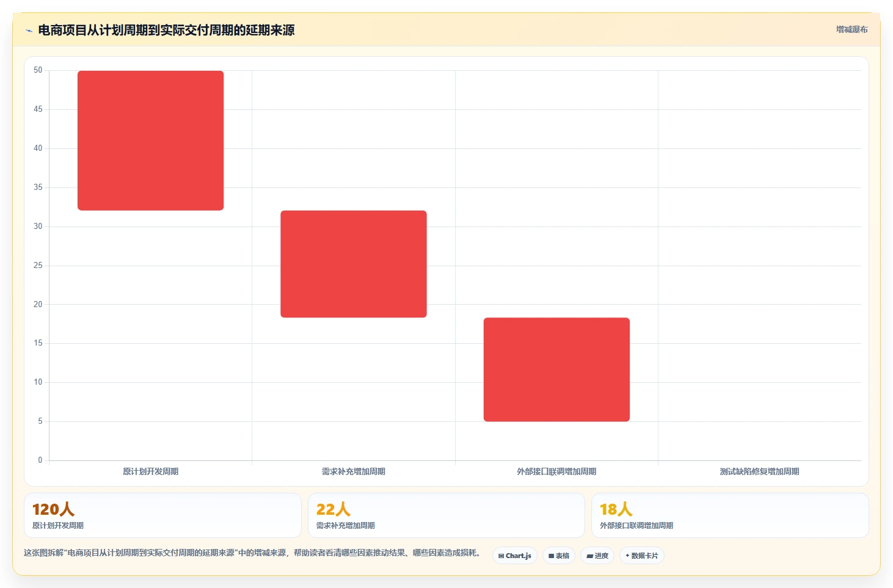Click the x-axis label 原计划开发周期
Viewport: 893px width, 588px height.
coord(150,471)
